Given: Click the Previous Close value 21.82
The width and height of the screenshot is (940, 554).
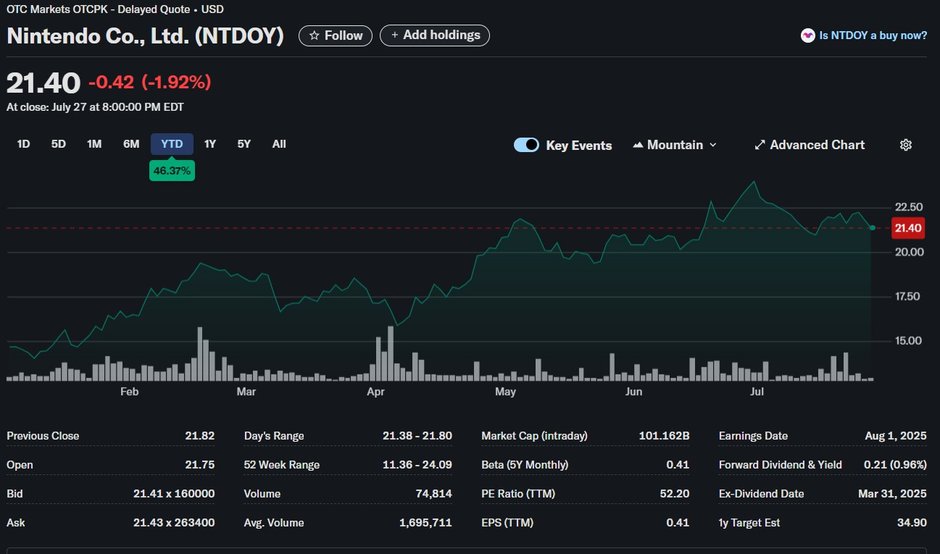Looking at the screenshot, I should [x=200, y=436].
